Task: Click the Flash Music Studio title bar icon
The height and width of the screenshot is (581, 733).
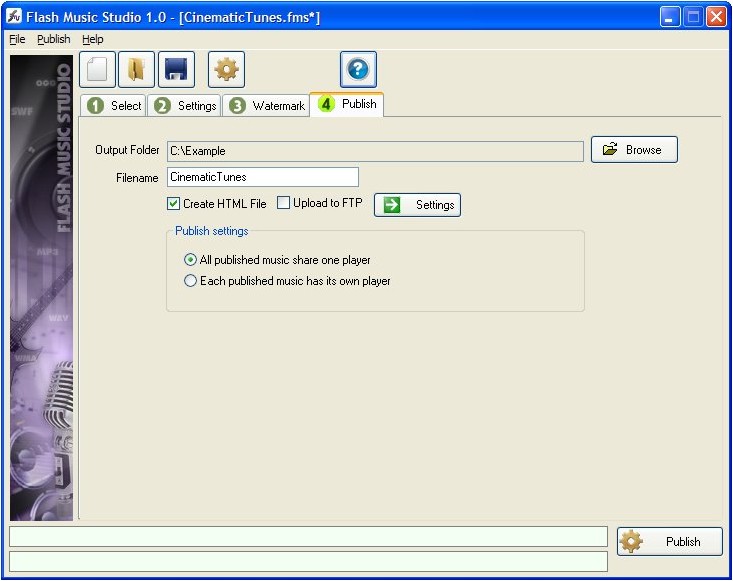Action: (14, 16)
